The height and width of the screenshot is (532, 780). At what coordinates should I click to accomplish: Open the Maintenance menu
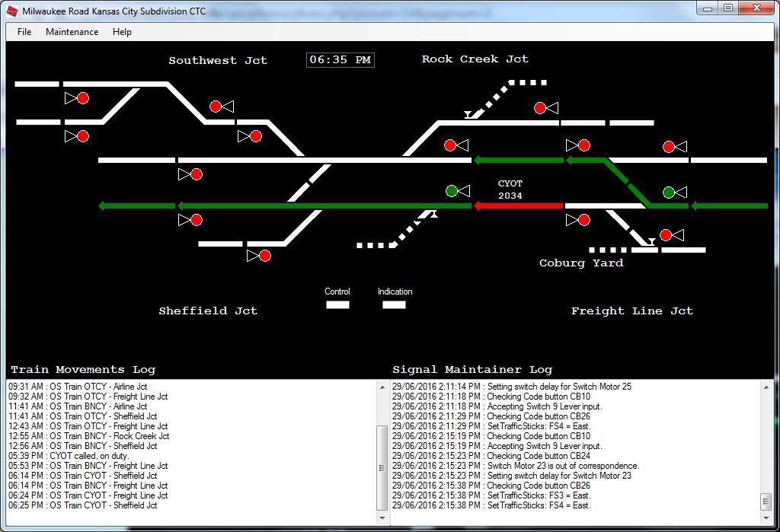coord(72,32)
